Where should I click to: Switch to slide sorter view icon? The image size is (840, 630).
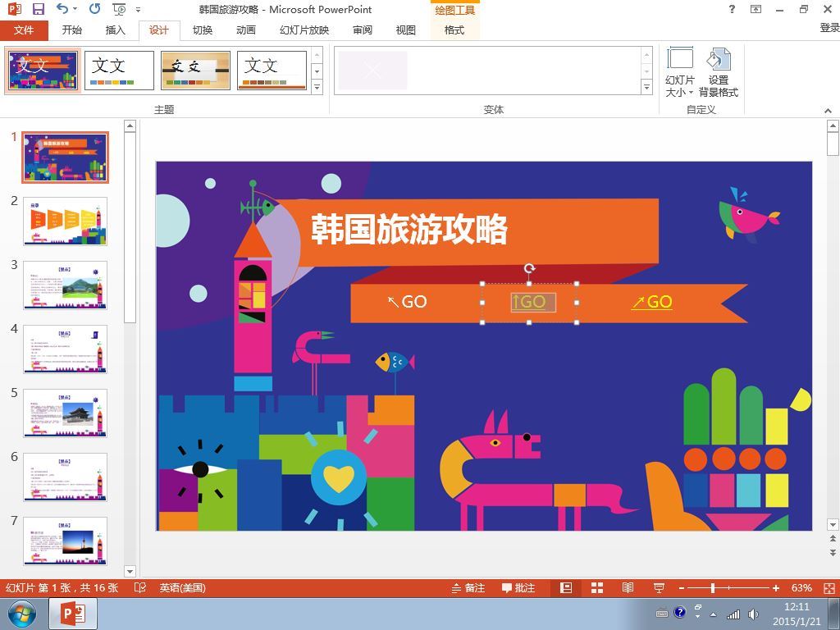click(x=597, y=588)
